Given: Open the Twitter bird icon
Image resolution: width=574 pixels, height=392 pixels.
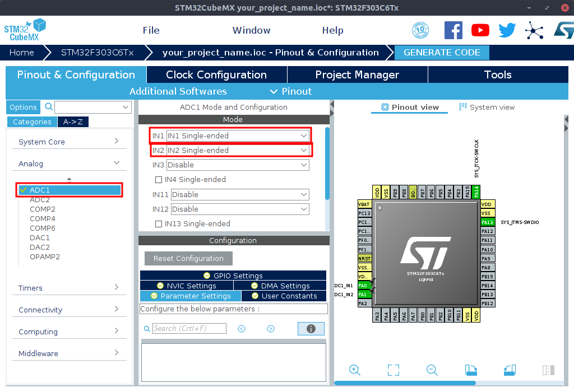Looking at the screenshot, I should [507, 30].
